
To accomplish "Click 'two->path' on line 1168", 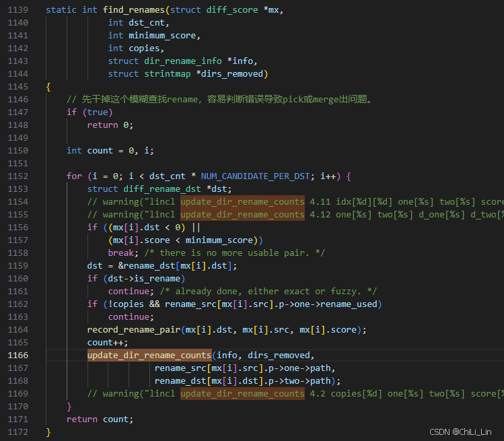I will [x=308, y=381].
